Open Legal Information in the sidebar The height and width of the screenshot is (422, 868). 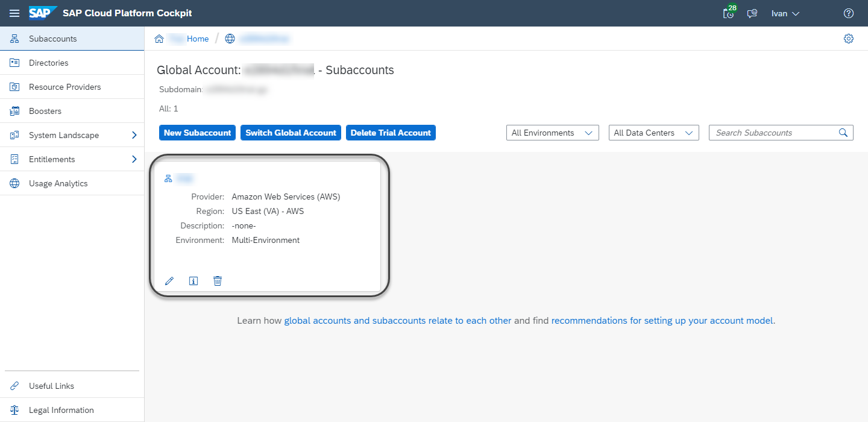(72, 410)
